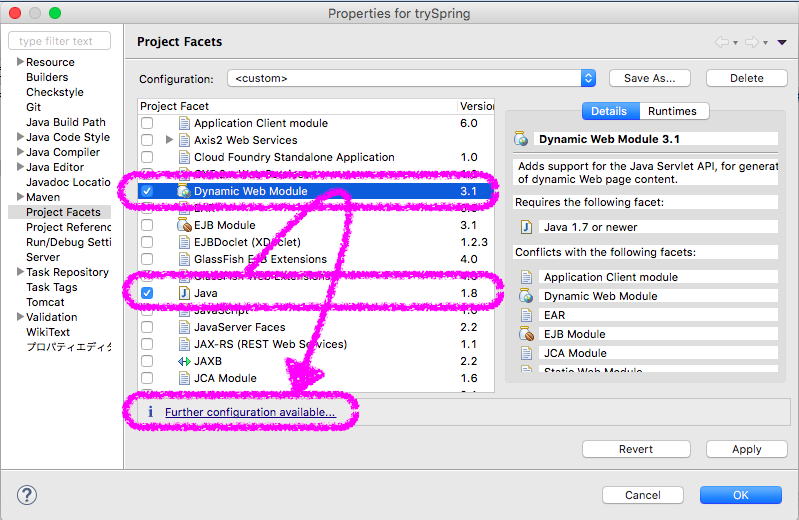Click the type filter text field
Viewport: 799px width, 520px height.
pyautogui.click(x=60, y=41)
